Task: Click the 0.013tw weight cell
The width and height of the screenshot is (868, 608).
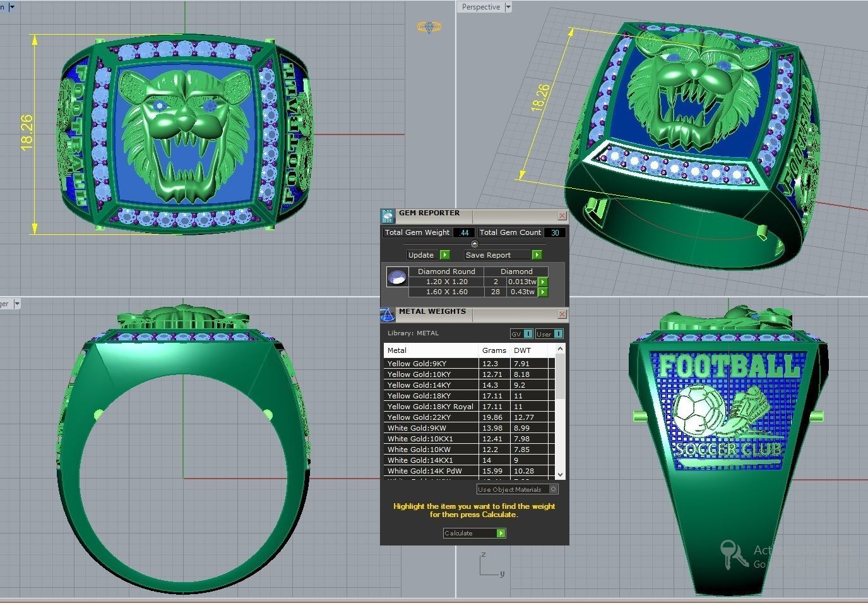Action: pos(522,282)
